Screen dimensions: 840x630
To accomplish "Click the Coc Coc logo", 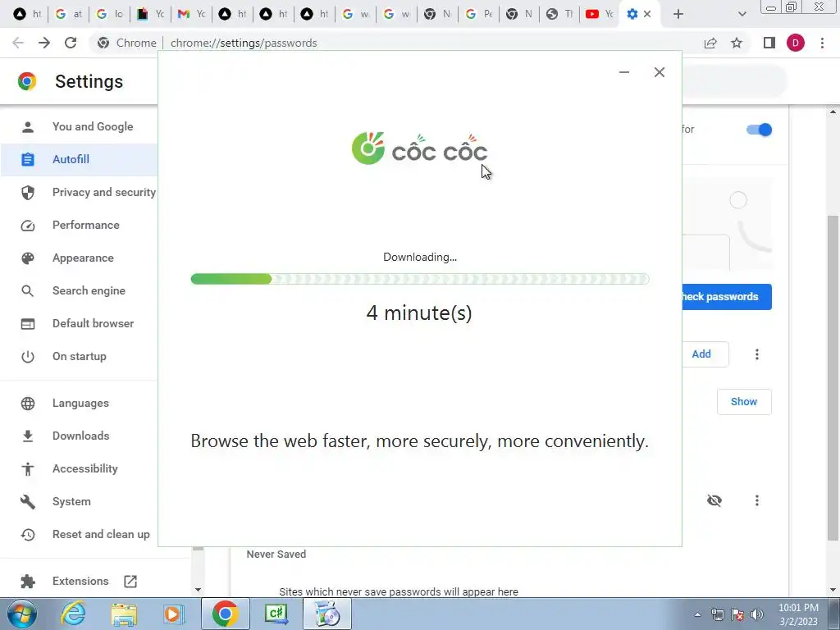I will pos(419,148).
